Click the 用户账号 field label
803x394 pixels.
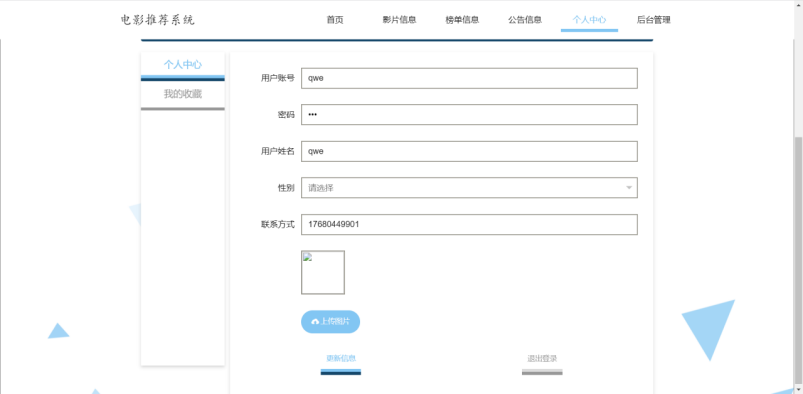coord(278,78)
